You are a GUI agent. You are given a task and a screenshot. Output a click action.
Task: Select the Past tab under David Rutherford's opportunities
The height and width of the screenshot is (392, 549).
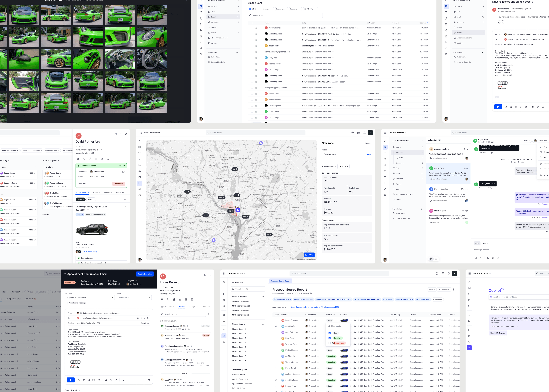click(x=91, y=199)
